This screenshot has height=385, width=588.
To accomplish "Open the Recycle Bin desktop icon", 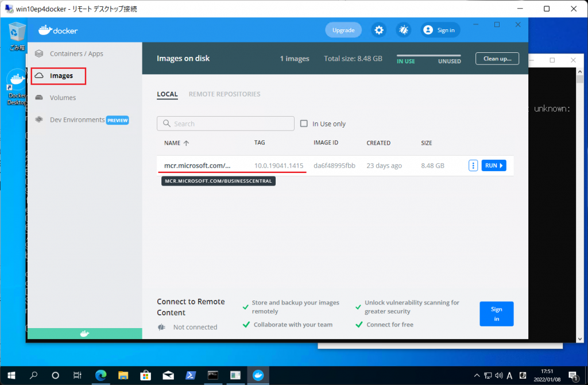I will (17, 36).
